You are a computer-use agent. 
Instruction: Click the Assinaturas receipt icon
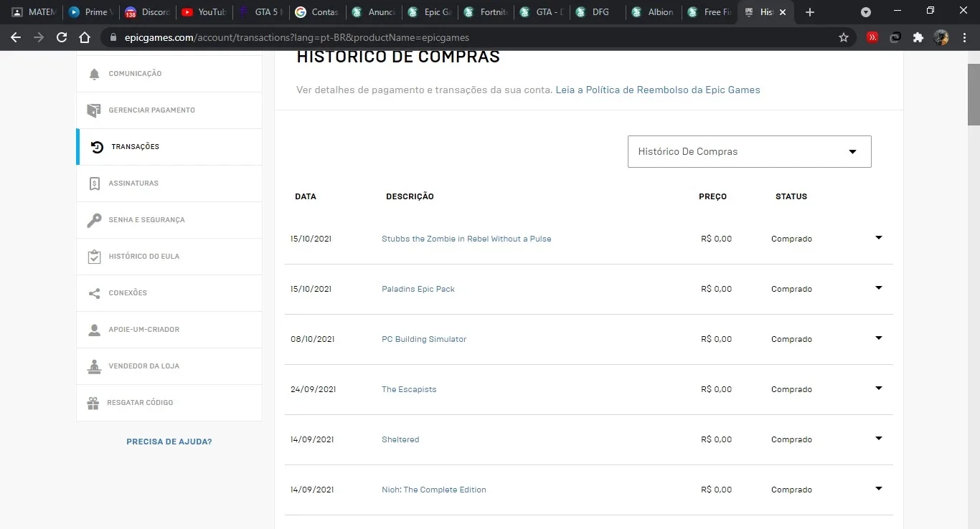[x=94, y=184]
